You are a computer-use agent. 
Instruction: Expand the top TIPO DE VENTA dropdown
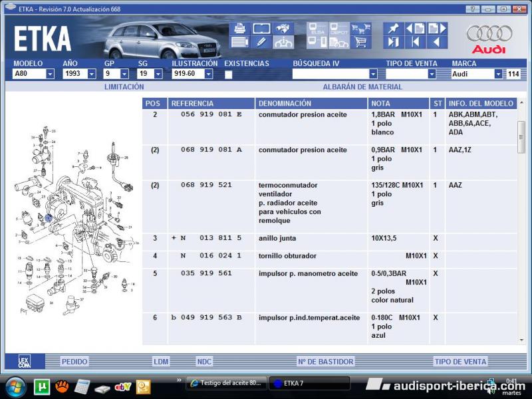pyautogui.click(x=432, y=74)
